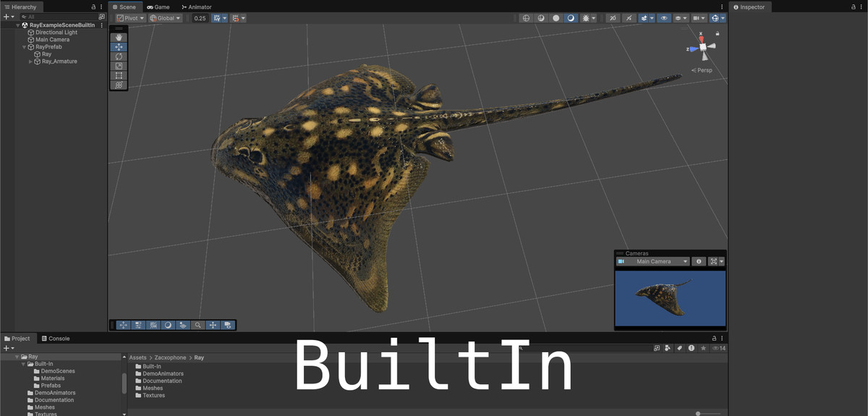Click the Project search-by-label tag icon
This screenshot has width=868, height=416.
[679, 348]
